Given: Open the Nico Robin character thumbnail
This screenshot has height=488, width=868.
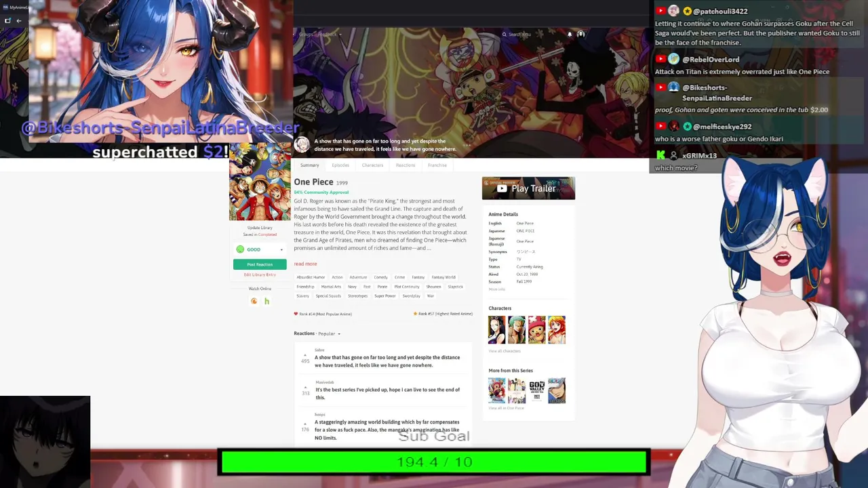Looking at the screenshot, I should 497,330.
